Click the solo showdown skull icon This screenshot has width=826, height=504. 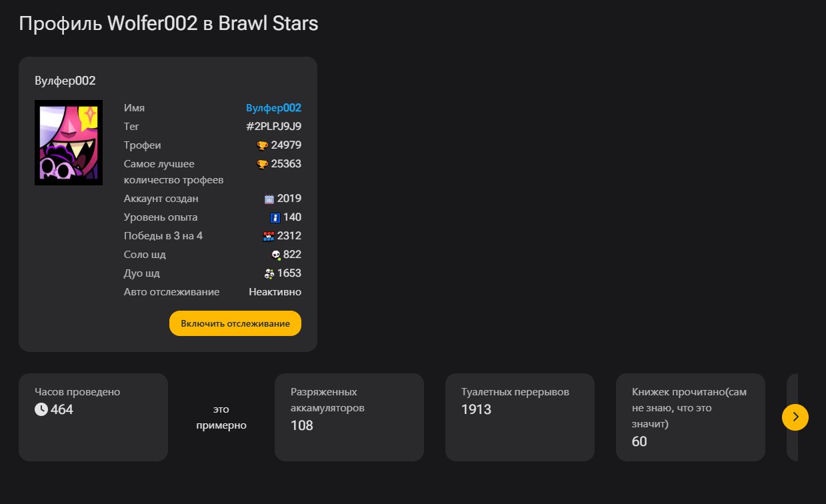click(275, 255)
